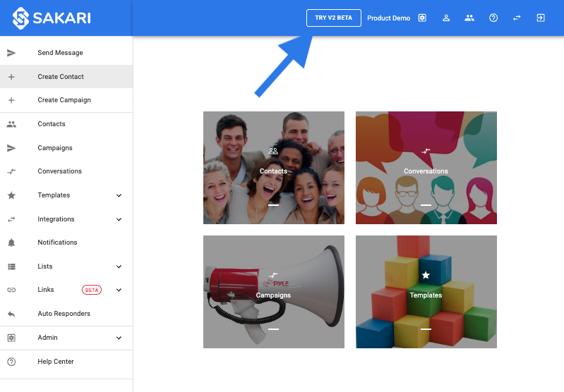Click the arrows icon on Campaigns tile
Screen dimensions: 564x392
click(273, 275)
